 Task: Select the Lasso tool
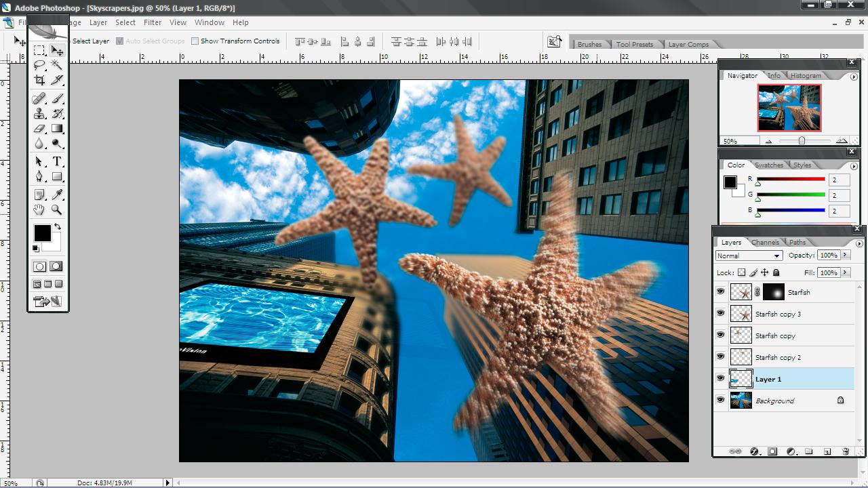pyautogui.click(x=39, y=65)
